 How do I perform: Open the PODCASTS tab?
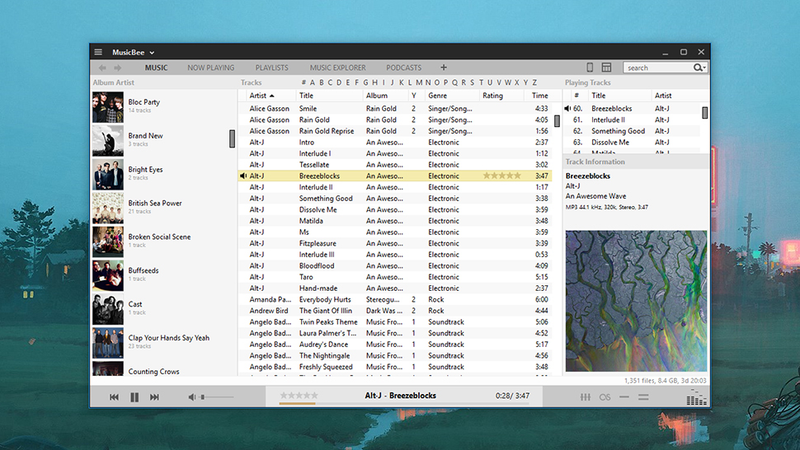[404, 68]
